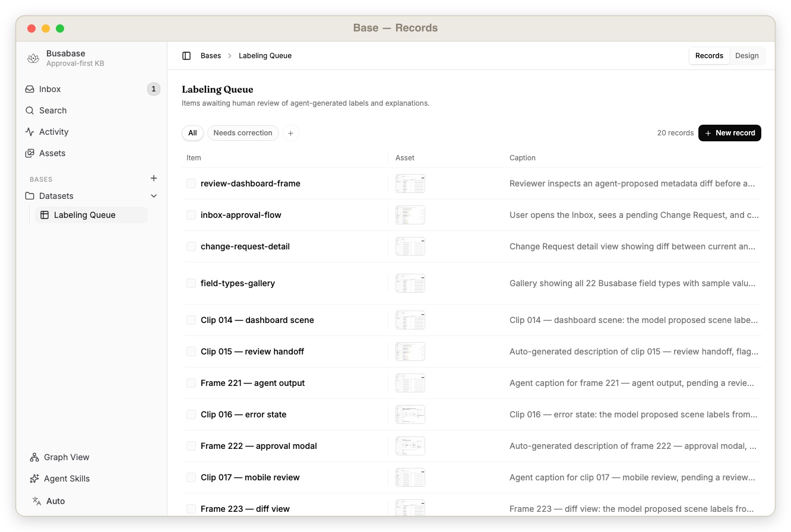Click the Graph View network icon
791x532 pixels.
(x=34, y=457)
